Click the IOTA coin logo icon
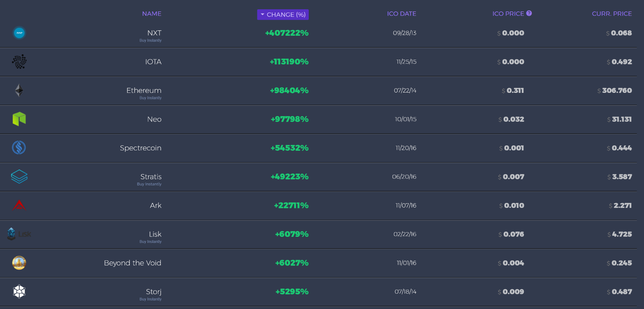This screenshot has width=644, height=309. pos(19,62)
